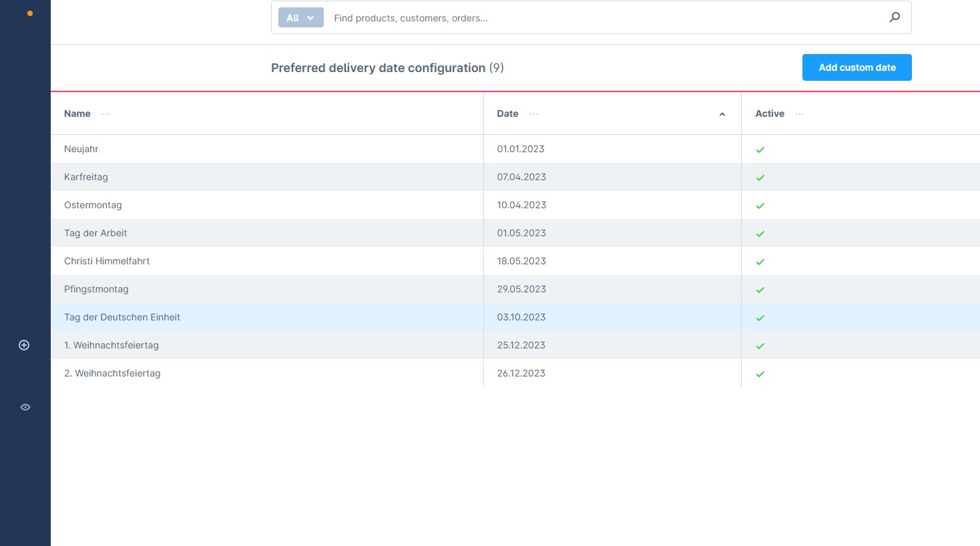The height and width of the screenshot is (546, 980).
Task: Toggle active status for Neujahr
Action: pos(760,150)
